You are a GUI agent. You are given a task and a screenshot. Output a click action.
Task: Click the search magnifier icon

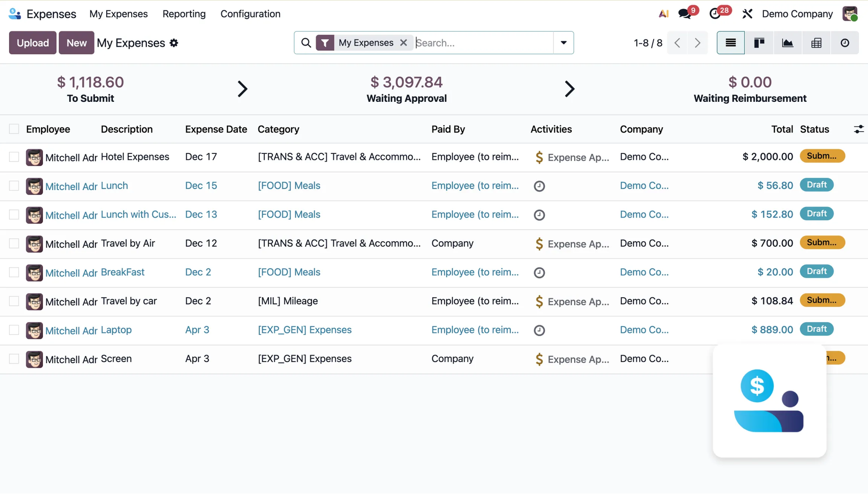[306, 43]
